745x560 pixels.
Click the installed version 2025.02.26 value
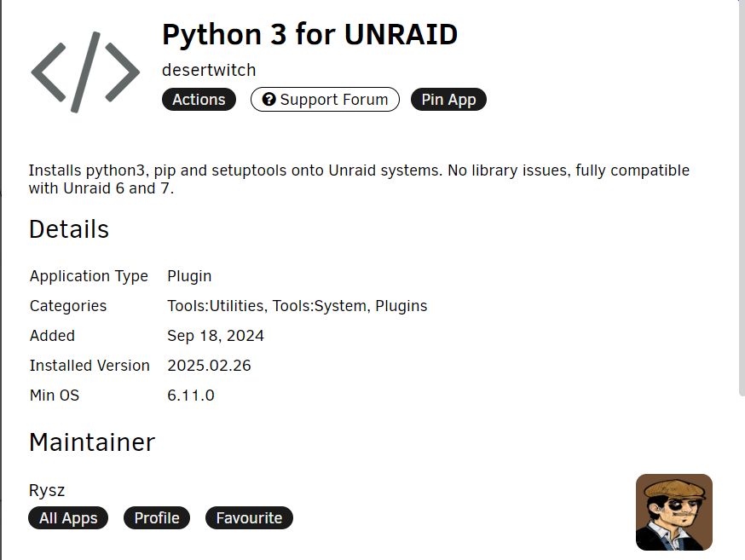tap(209, 366)
